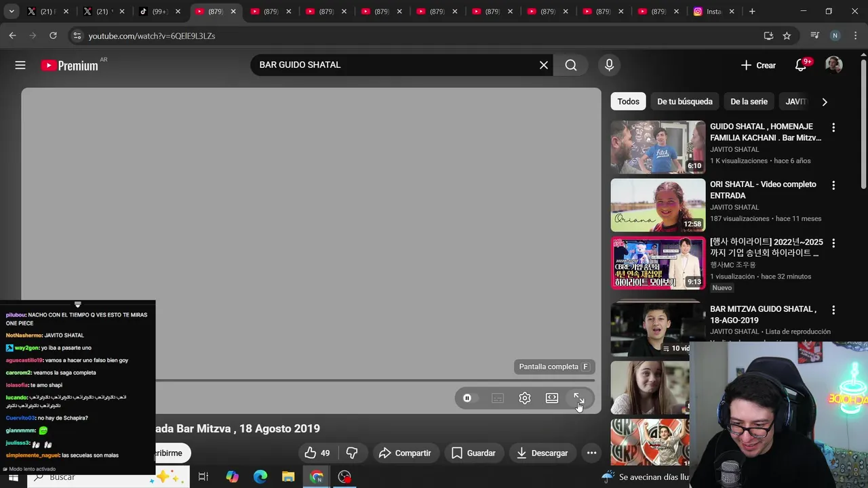The image size is (868, 488).
Task: Clear the BAR GUIDO SHATAL search text
Action: (x=544, y=65)
